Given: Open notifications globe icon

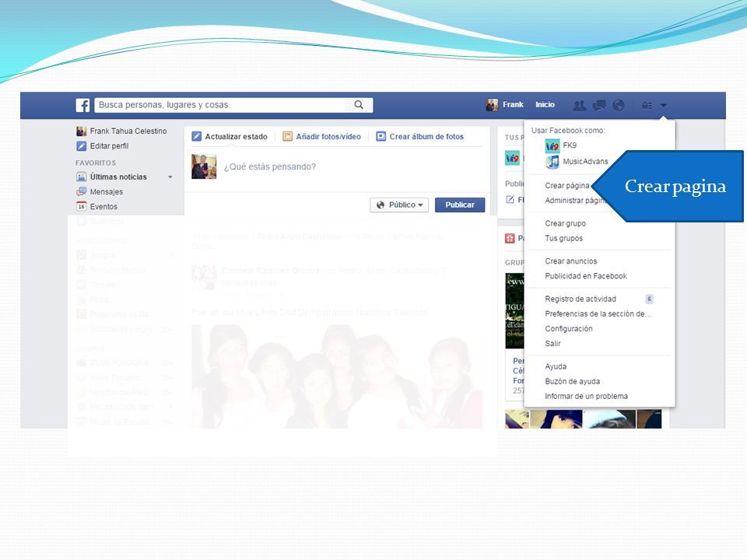Looking at the screenshot, I should (619, 105).
